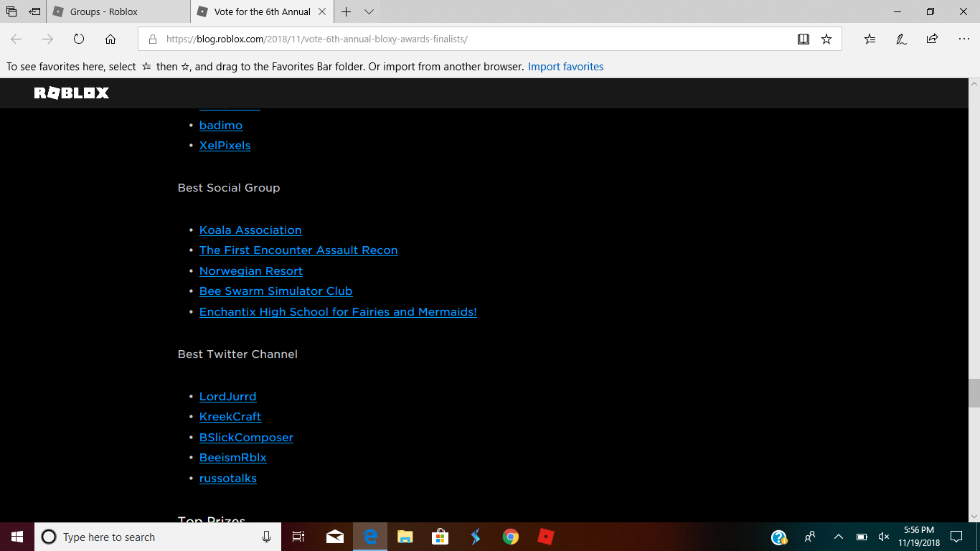Open the People icon in taskbar
980x551 pixels.
810,537
